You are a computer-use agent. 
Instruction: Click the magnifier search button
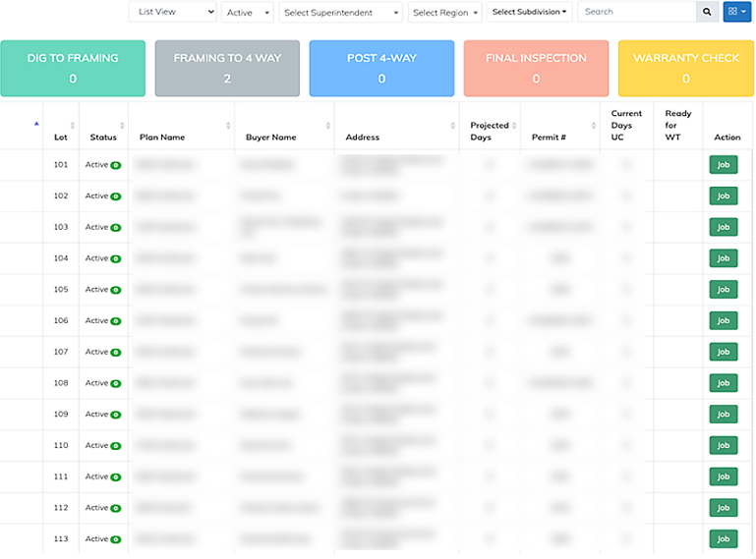(707, 12)
